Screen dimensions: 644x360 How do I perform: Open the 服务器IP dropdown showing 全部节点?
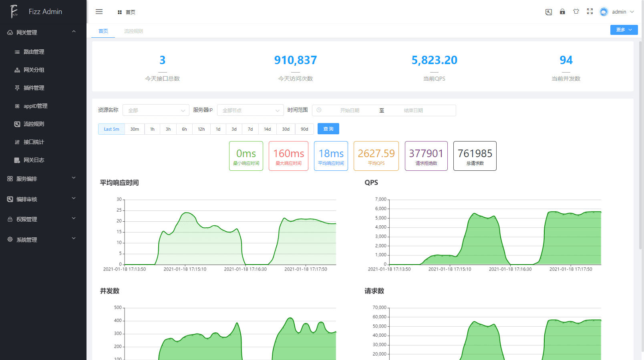250,110
